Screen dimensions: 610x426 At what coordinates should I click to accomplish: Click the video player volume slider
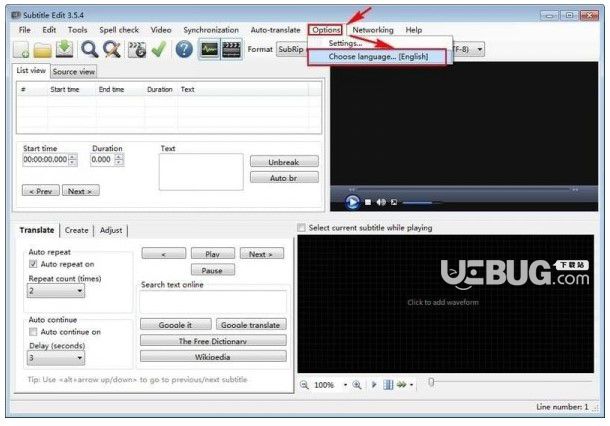pyautogui.click(x=422, y=203)
